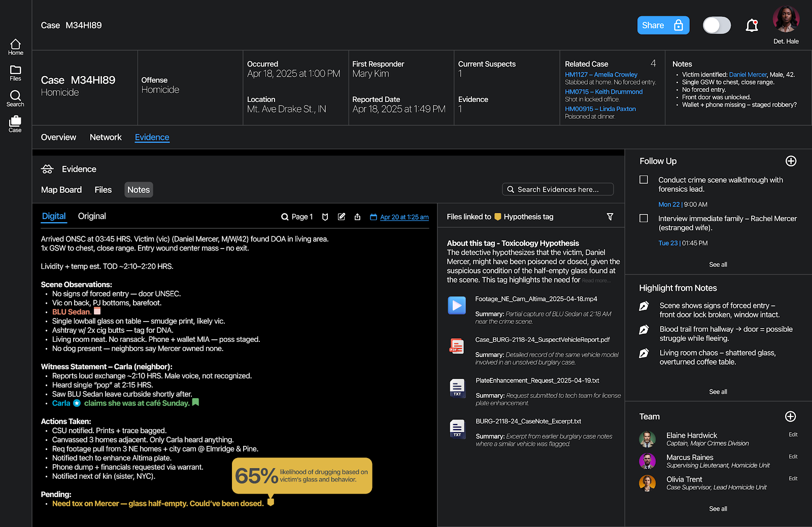
Task: Open Search in the left sidebar
Action: 15,98
